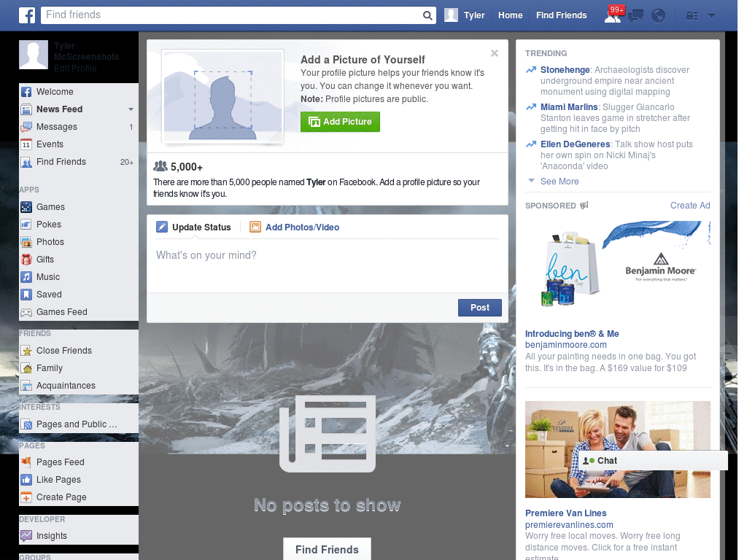Open the Premiere Van Lines ad title
The height and width of the screenshot is (560, 747).
coord(565,513)
